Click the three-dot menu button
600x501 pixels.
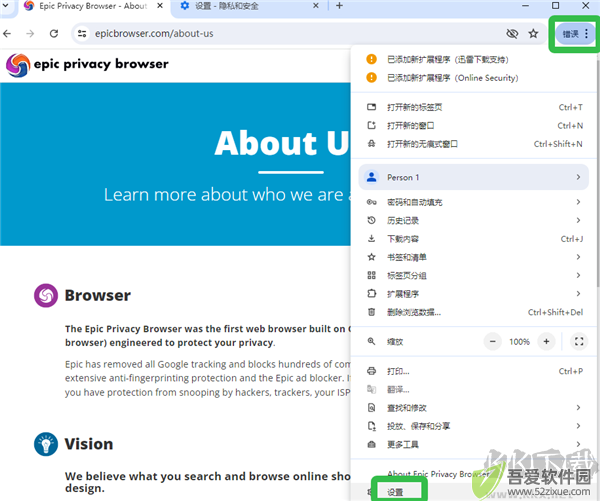(x=587, y=34)
